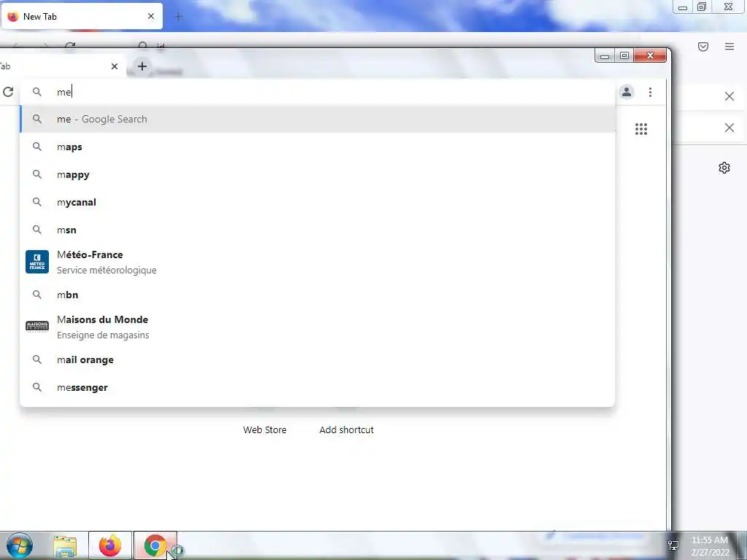This screenshot has width=747, height=560.
Task: Open the Chrome three-dot menu
Action: (650, 92)
